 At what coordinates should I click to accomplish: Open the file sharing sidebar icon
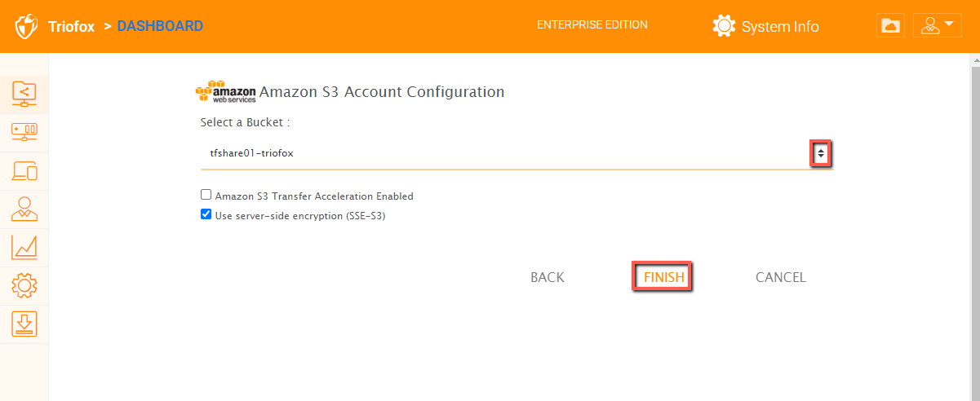24,92
